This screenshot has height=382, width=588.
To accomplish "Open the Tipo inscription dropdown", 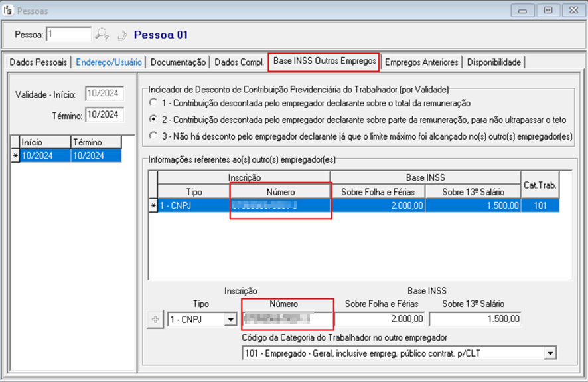I will [230, 320].
